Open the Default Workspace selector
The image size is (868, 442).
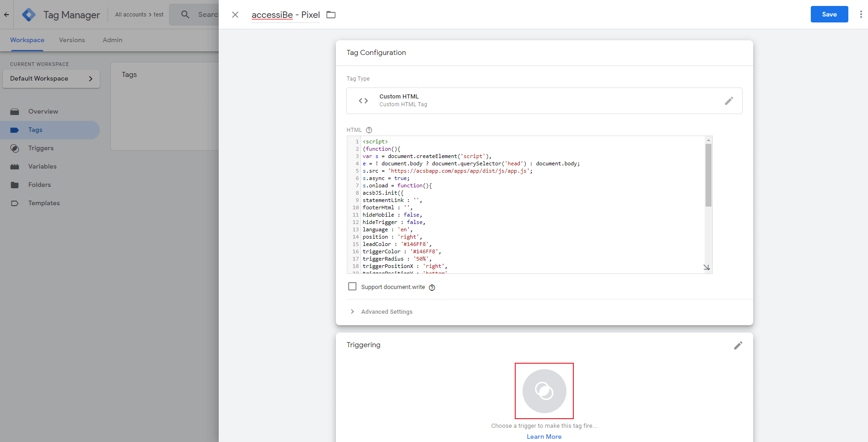pyautogui.click(x=51, y=79)
